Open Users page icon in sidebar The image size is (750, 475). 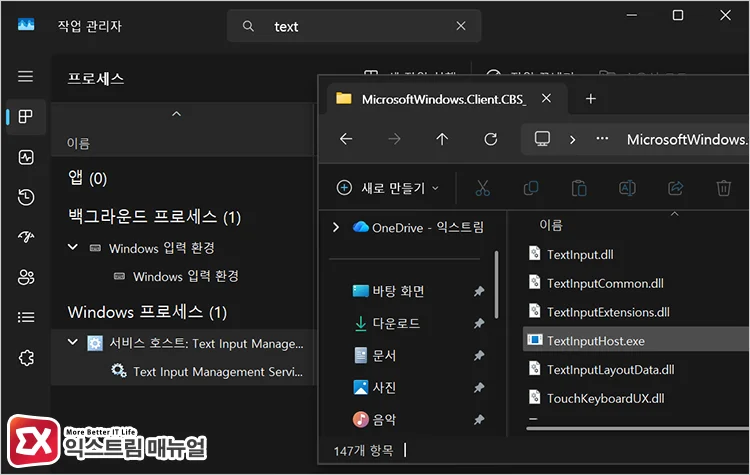click(25, 277)
